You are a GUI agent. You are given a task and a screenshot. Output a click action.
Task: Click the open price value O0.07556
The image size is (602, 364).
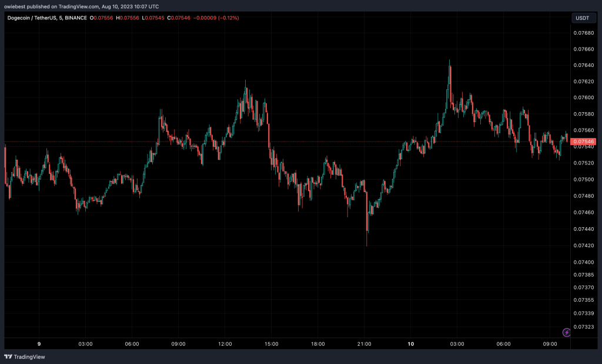(x=101, y=18)
